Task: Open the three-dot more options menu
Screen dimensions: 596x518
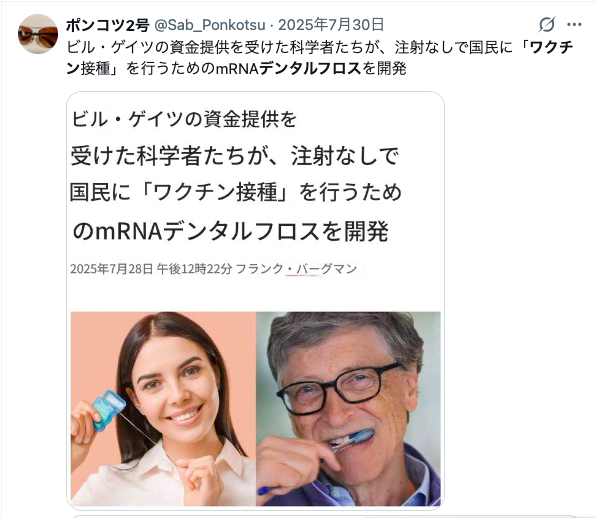Action: 574,25
